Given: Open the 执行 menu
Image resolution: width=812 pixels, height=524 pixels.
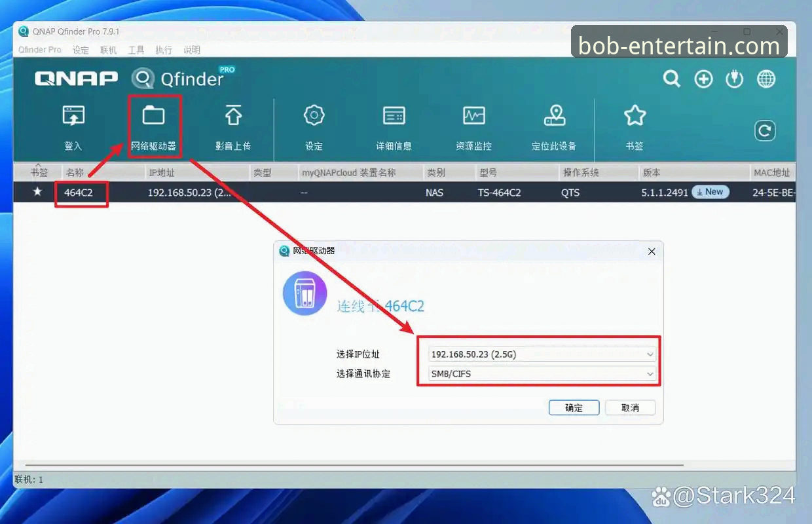Looking at the screenshot, I should [164, 50].
